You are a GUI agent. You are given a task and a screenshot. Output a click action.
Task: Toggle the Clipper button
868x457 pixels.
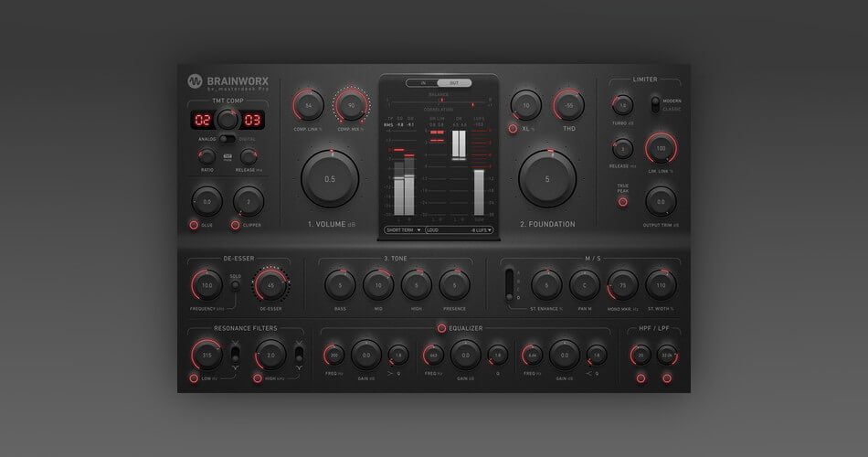pyautogui.click(x=235, y=225)
